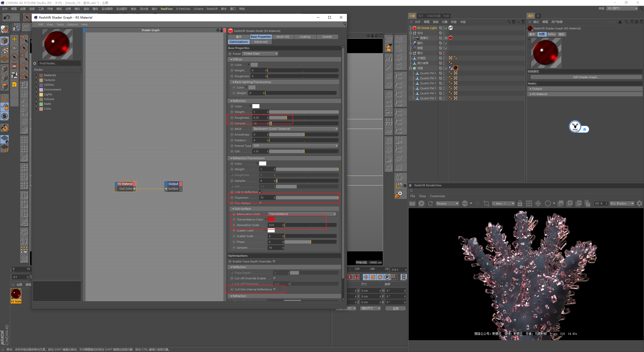This screenshot has height=352, width=644.
Task: Enable Cull Dim Internal Reflections checkbox
Action: [275, 289]
